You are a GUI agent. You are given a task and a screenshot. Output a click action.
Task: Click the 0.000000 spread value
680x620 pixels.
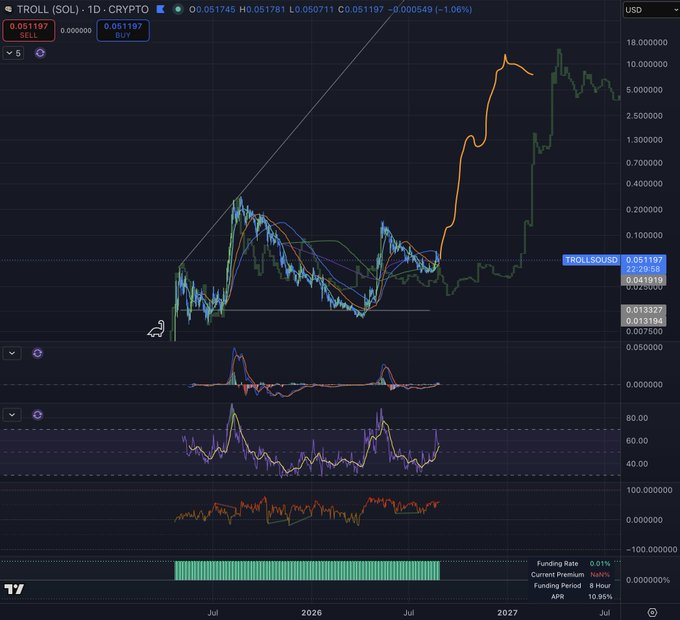(76, 30)
